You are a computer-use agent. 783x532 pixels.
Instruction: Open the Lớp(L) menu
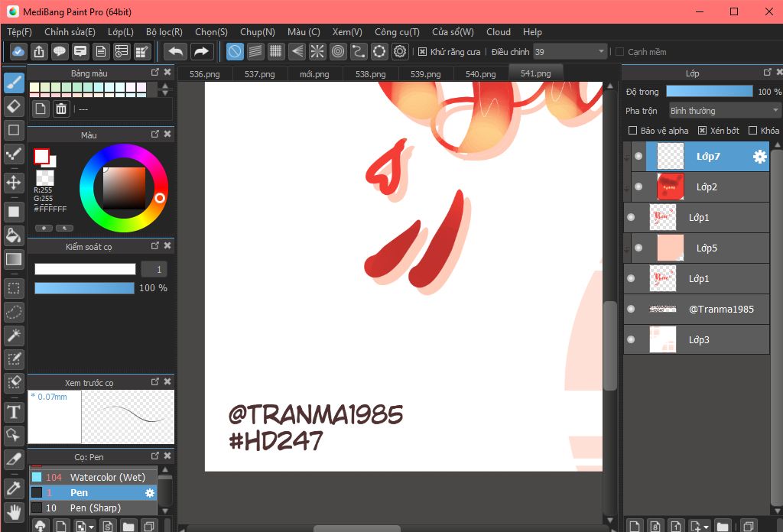point(121,32)
